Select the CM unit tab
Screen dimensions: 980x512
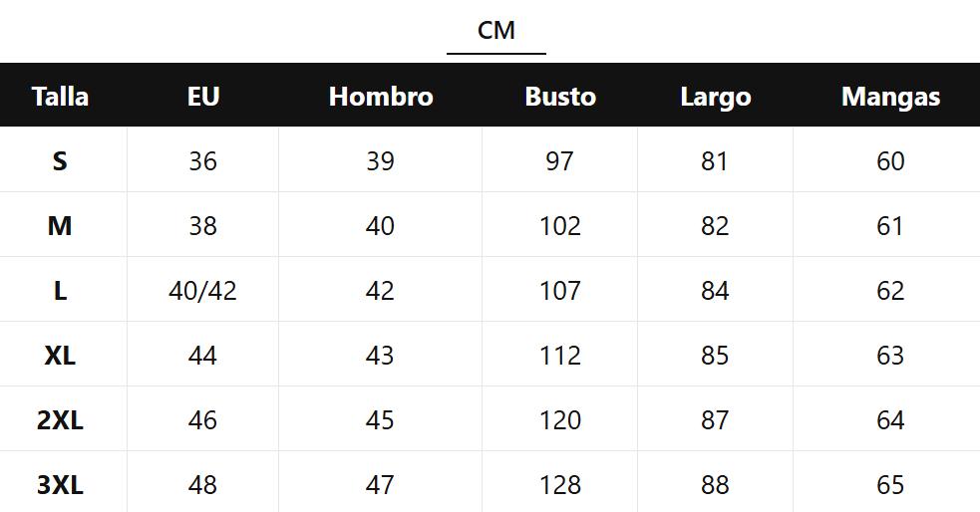pyautogui.click(x=496, y=31)
